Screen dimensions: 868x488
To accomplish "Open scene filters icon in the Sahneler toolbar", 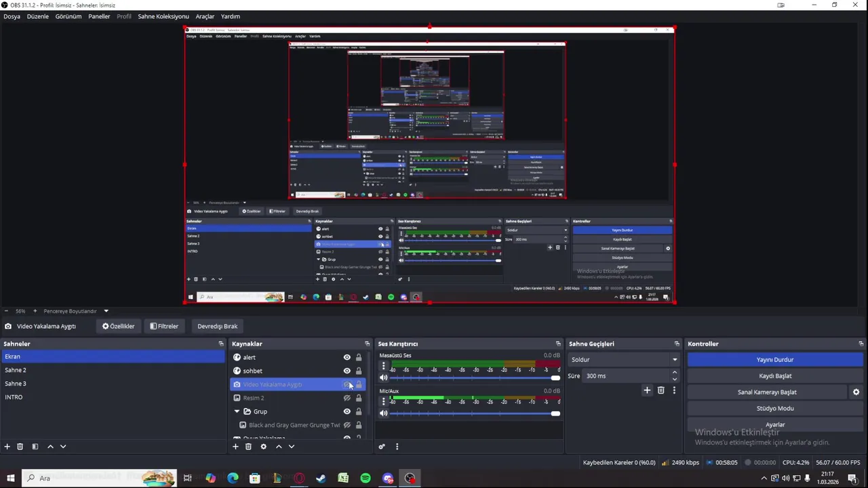I will click(35, 447).
